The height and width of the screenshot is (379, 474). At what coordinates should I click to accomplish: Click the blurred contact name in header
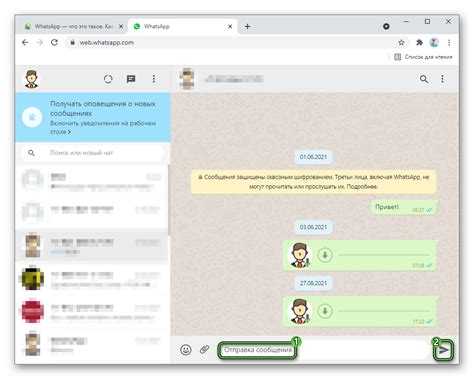coord(234,79)
